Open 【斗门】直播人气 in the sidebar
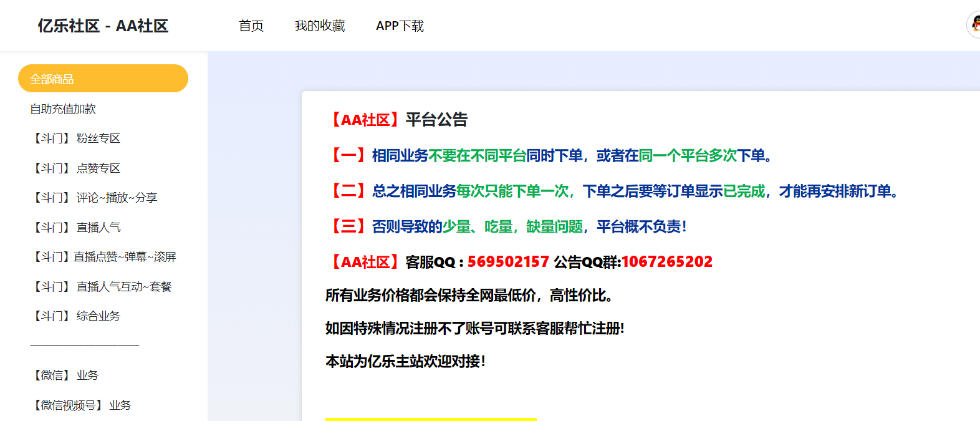This screenshot has height=421, width=980. [75, 227]
